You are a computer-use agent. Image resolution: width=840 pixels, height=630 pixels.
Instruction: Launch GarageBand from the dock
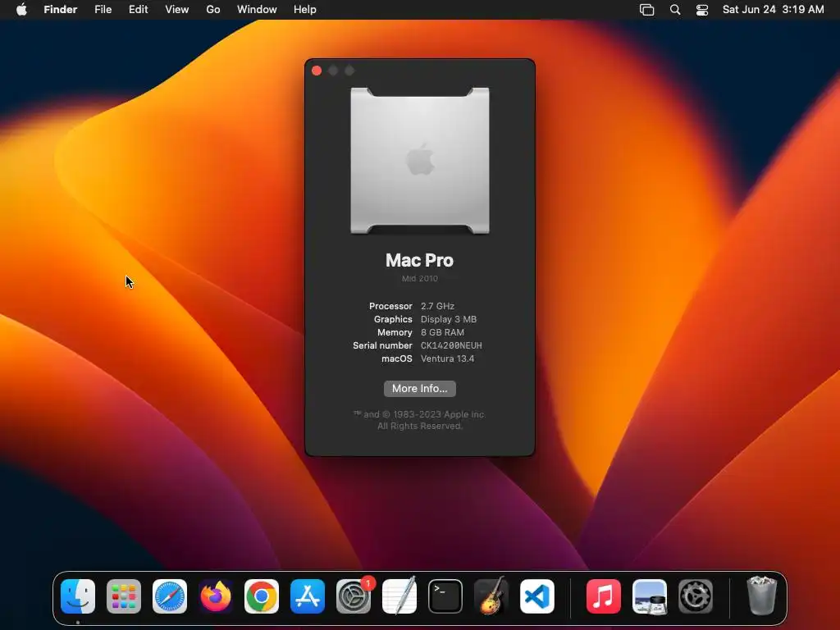[491, 596]
